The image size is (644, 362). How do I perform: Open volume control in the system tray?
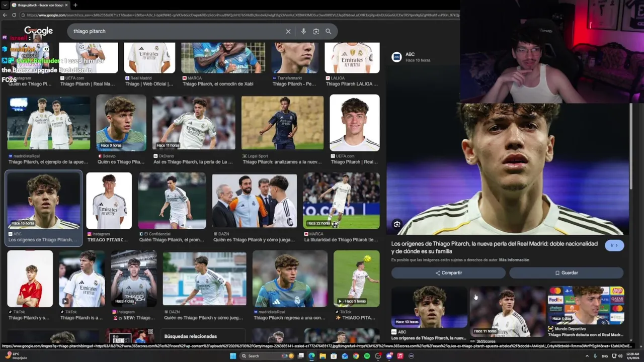tap(621, 356)
